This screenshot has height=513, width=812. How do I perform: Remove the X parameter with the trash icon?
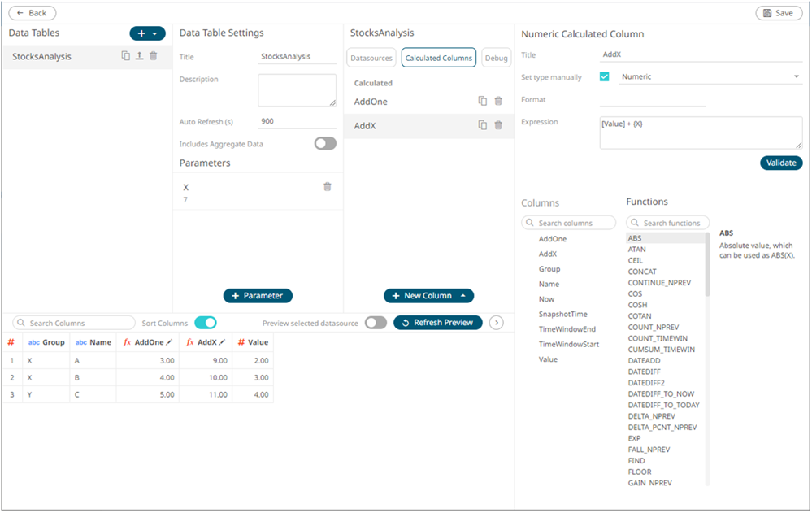pyautogui.click(x=328, y=186)
